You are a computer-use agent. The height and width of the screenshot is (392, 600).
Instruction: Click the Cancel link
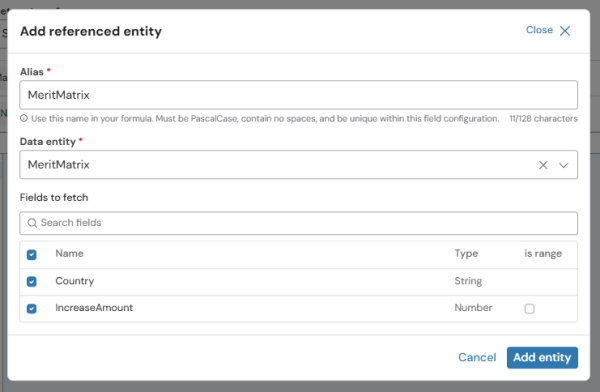tap(477, 357)
